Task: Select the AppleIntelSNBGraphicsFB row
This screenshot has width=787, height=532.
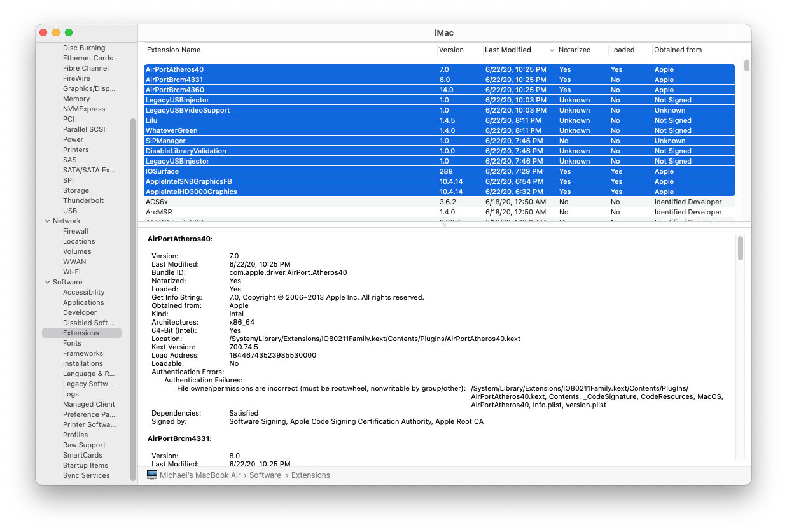Action: click(440, 181)
